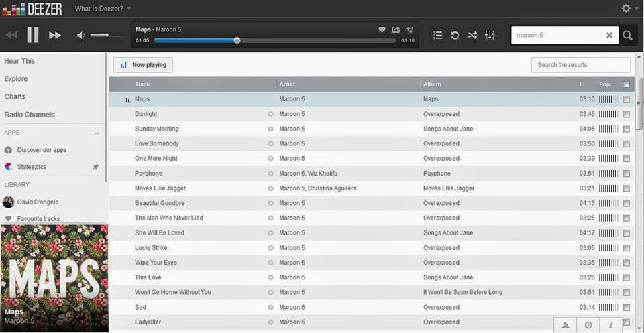Viewport: 644px width, 333px height.
Task: Check the box for Daylight row
Action: (626, 114)
